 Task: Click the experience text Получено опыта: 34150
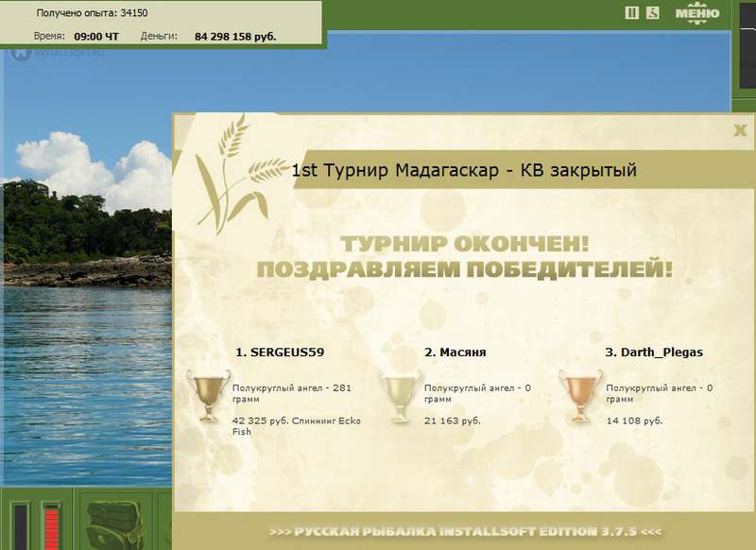pyautogui.click(x=92, y=13)
